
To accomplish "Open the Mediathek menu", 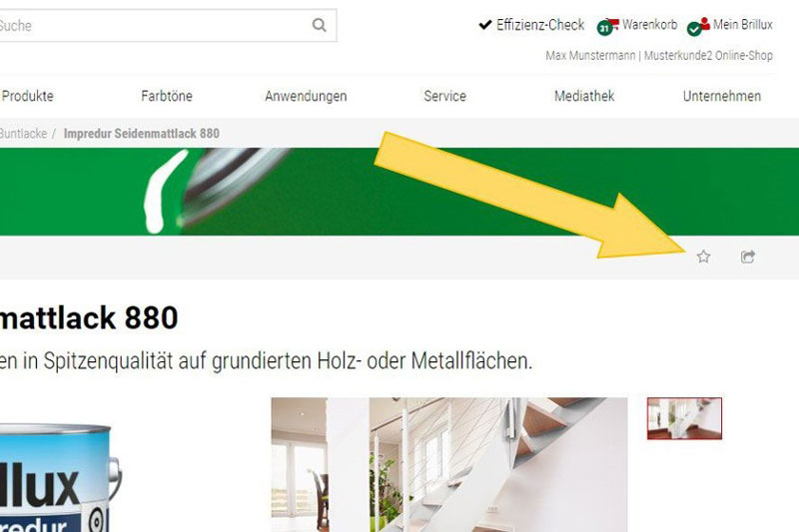I will click(x=584, y=96).
